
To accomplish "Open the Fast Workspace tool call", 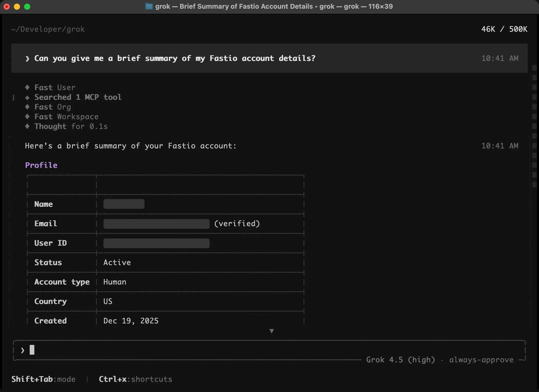I will point(66,117).
